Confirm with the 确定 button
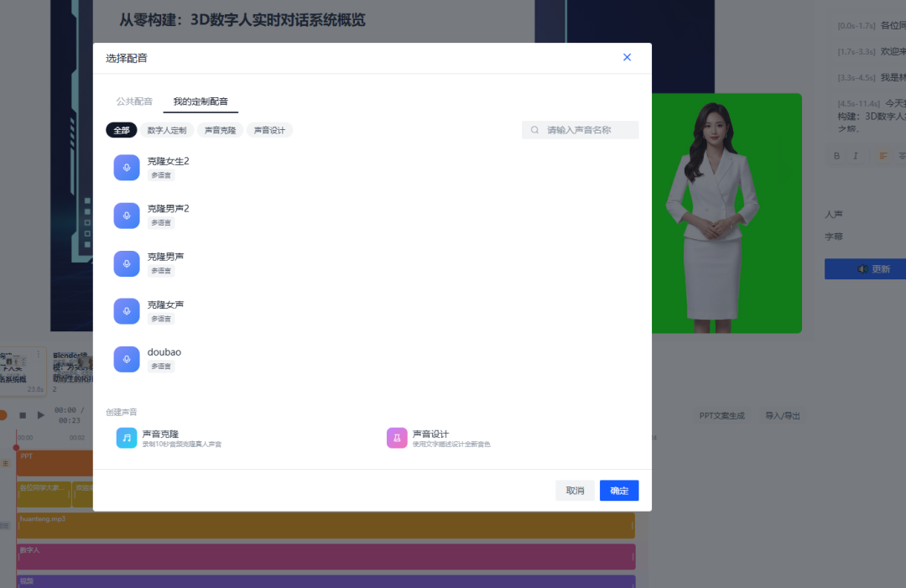This screenshot has height=588, width=906. pos(619,491)
